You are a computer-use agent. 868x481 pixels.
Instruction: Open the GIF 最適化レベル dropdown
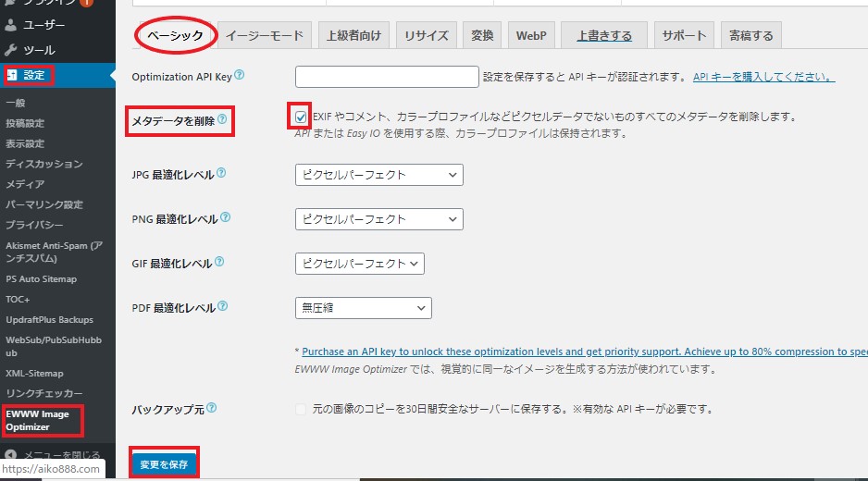(360, 264)
